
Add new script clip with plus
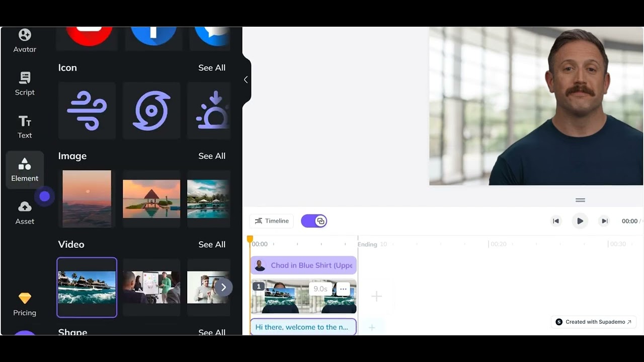(372, 327)
